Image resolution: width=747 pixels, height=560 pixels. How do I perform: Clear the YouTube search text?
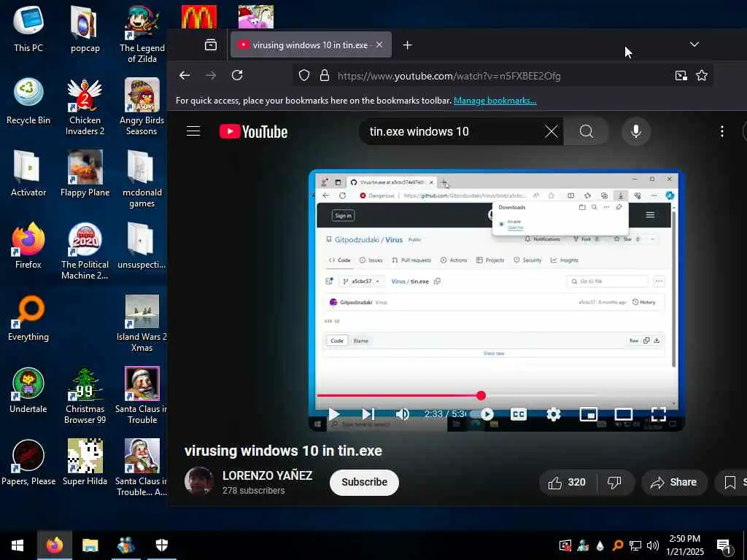tap(551, 131)
